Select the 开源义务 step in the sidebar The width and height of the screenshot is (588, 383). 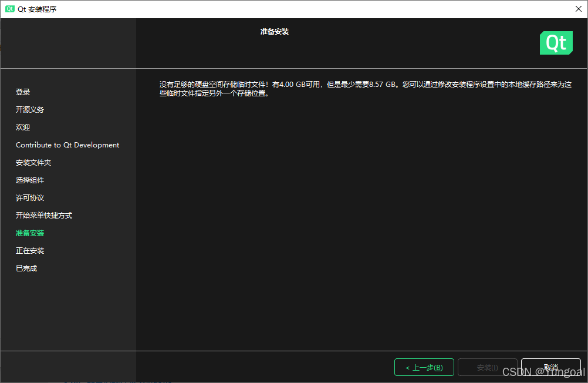click(30, 110)
